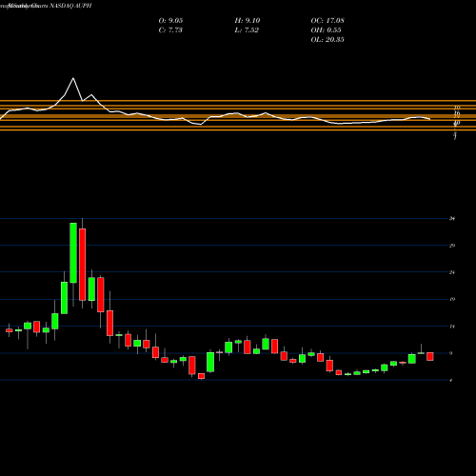Click the OH: 0.55 reading
The image size is (476, 476).
326,30
